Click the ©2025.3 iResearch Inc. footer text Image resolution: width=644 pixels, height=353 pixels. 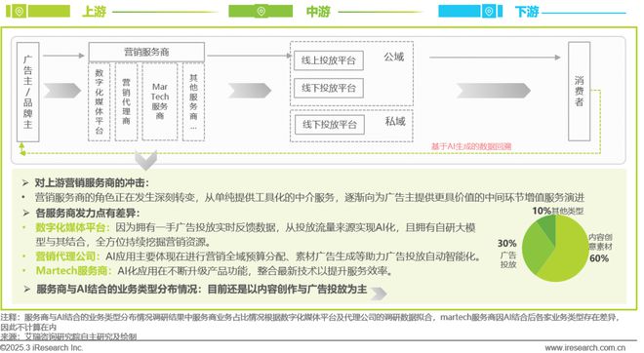(42, 348)
